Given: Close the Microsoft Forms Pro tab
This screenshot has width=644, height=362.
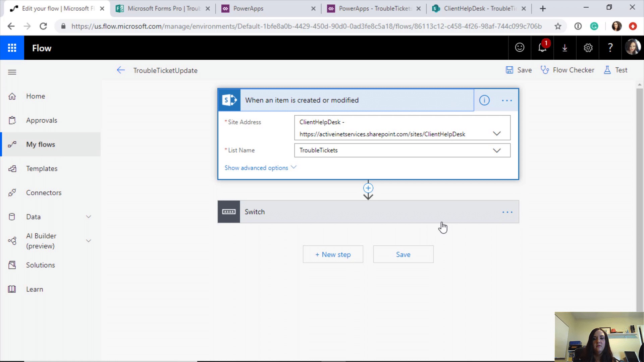Looking at the screenshot, I should pyautogui.click(x=208, y=9).
